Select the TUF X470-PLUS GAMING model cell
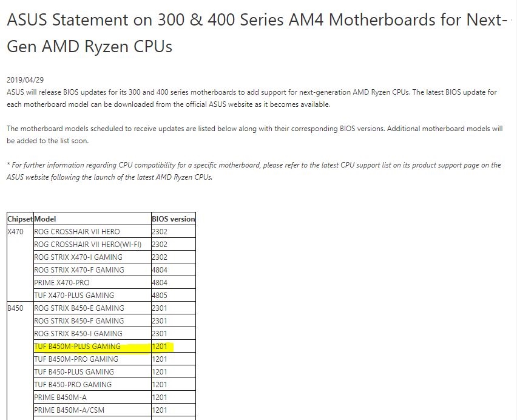Image resolution: width=517 pixels, height=420 pixels. point(74,295)
